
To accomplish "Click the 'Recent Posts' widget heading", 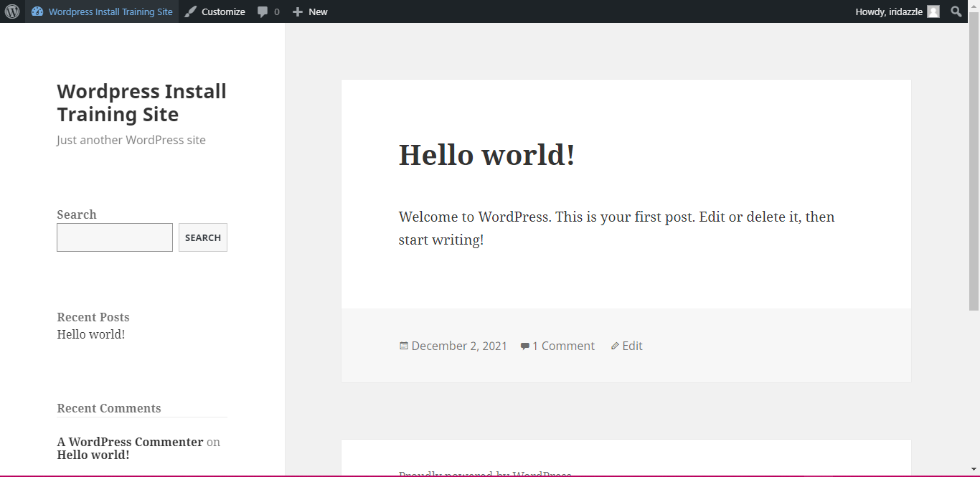I will click(93, 317).
